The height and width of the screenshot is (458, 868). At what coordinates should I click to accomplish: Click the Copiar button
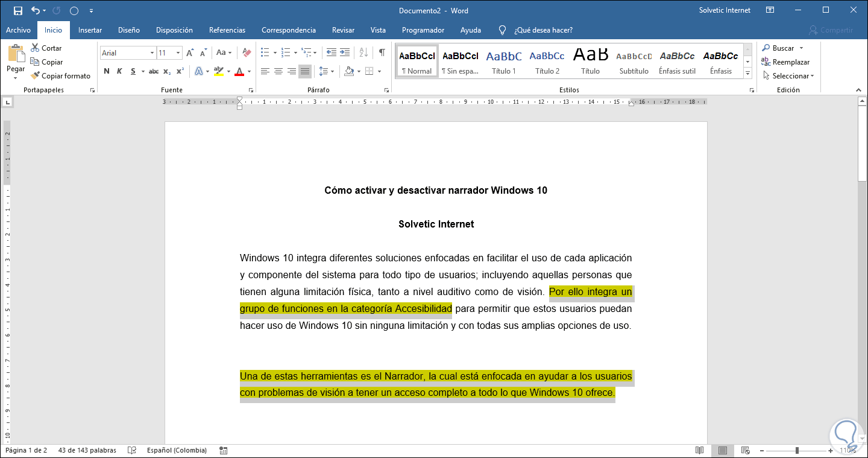47,62
